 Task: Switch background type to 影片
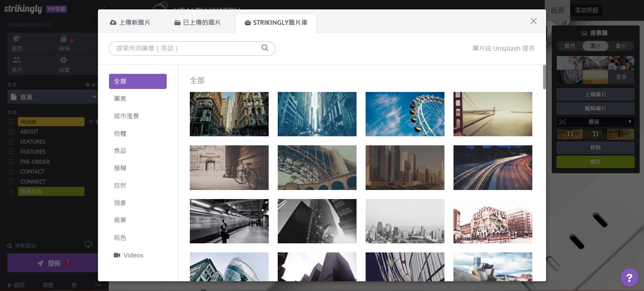[621, 46]
